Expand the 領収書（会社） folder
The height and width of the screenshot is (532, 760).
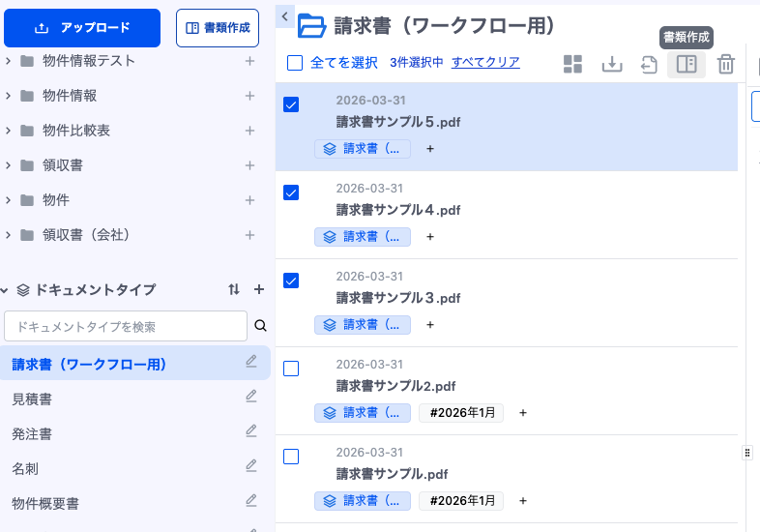click(x=8, y=235)
